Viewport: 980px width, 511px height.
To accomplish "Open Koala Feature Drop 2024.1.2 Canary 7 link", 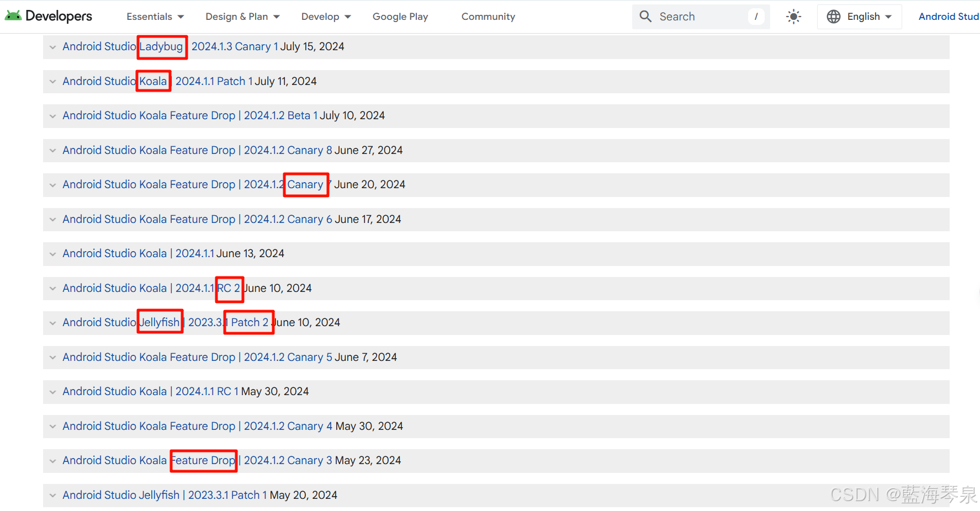I will point(197,184).
